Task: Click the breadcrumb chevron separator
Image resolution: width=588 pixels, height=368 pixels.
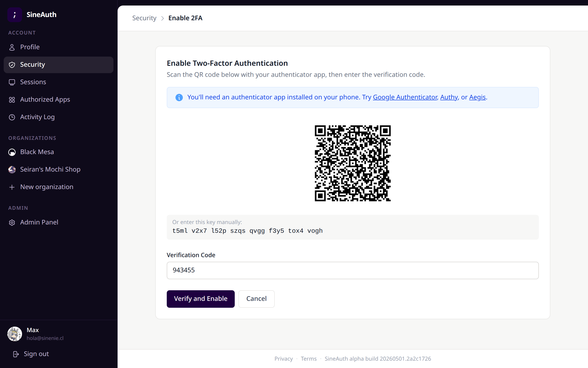Action: (x=163, y=18)
